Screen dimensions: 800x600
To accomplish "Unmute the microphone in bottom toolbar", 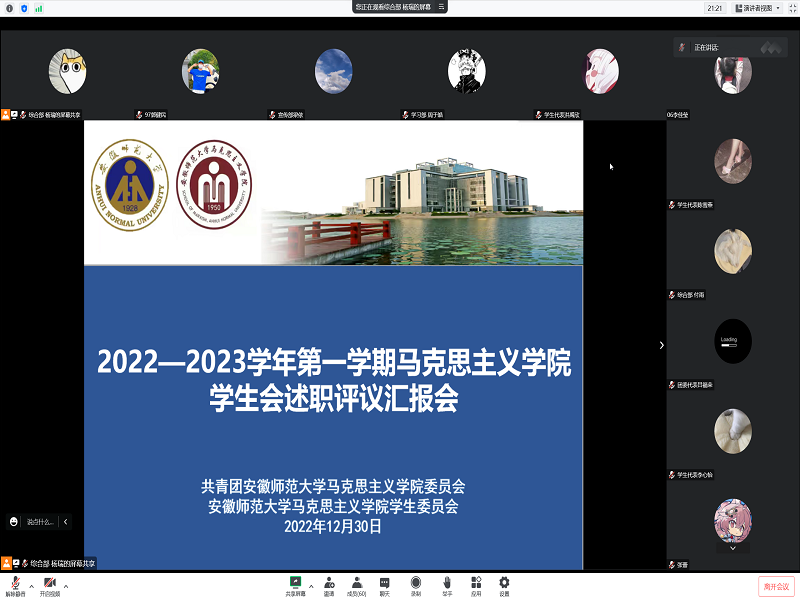I will pyautogui.click(x=15, y=583).
